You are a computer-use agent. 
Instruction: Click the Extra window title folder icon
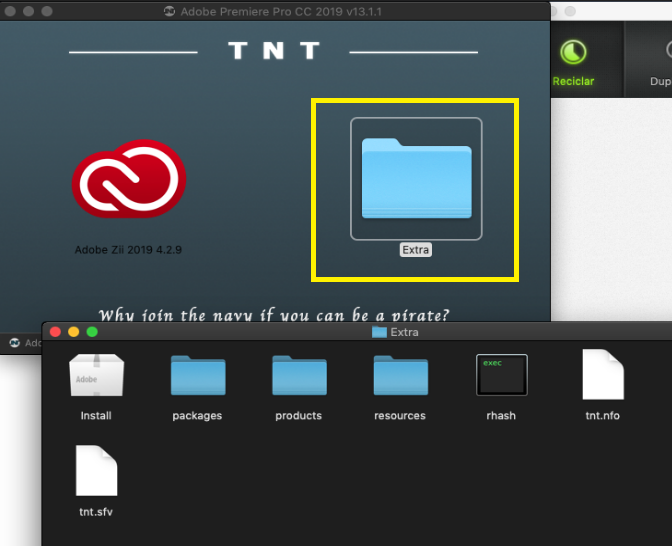379,332
